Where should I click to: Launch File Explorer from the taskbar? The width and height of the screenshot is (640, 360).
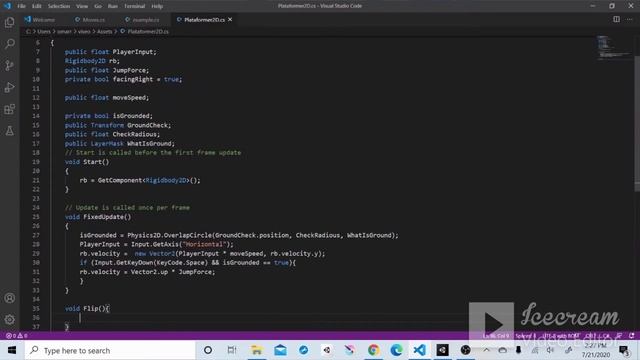click(x=256, y=350)
